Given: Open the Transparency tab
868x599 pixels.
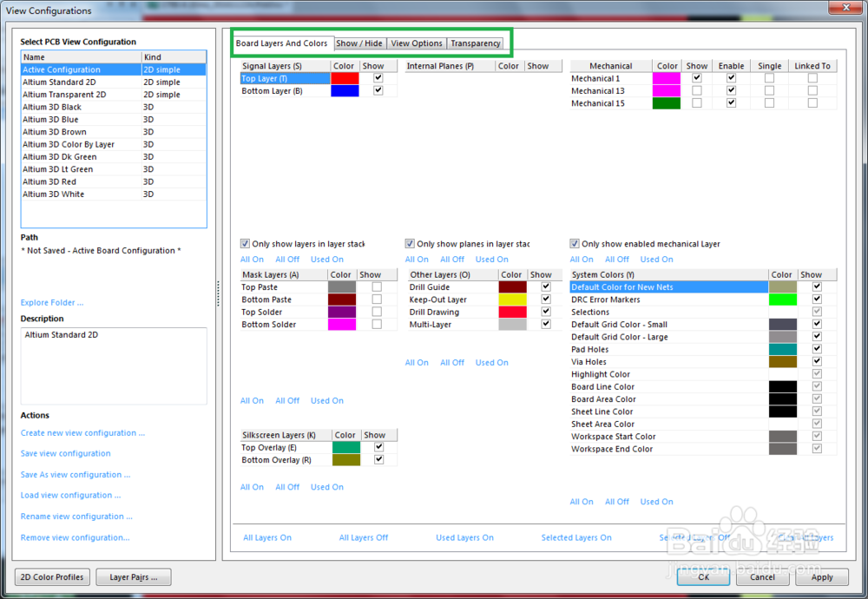Looking at the screenshot, I should click(x=475, y=43).
